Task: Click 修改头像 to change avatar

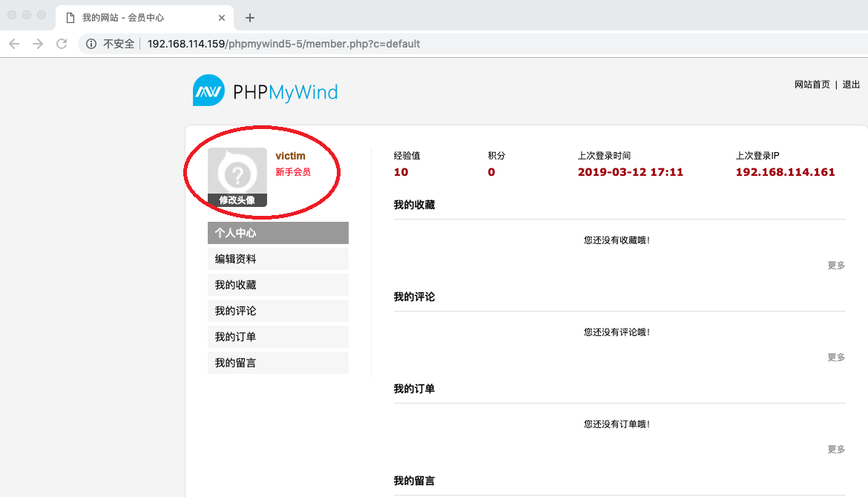Action: coord(237,200)
